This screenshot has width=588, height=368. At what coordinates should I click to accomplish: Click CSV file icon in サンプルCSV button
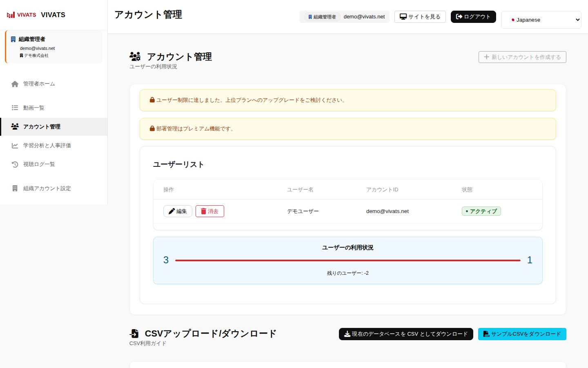pos(486,334)
